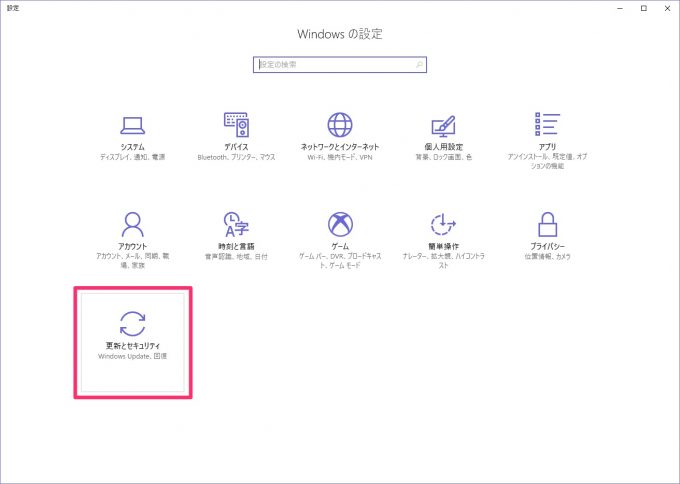Click the 簡単操作 label
Image resolution: width=680 pixels, height=484 pixels.
pos(443,246)
